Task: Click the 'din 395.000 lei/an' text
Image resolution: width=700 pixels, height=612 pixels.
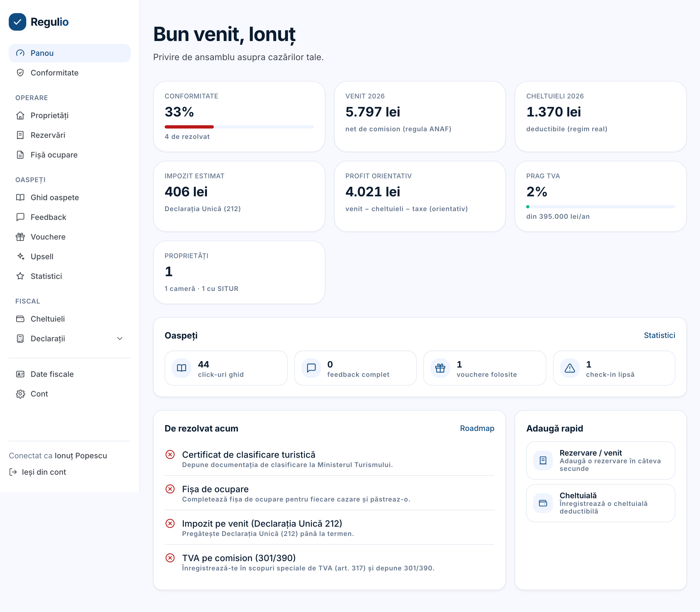Action: coord(558,217)
